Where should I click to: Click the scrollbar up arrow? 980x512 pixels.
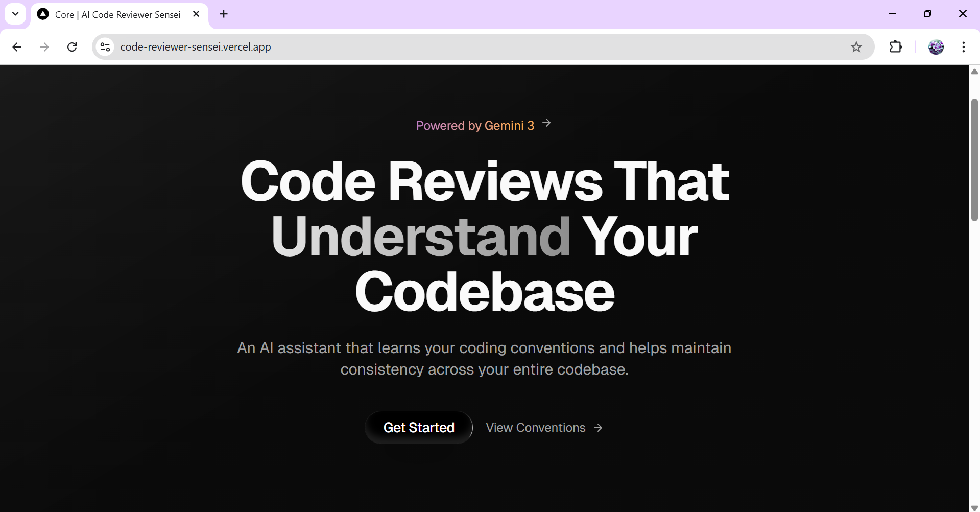pyautogui.click(x=974, y=72)
